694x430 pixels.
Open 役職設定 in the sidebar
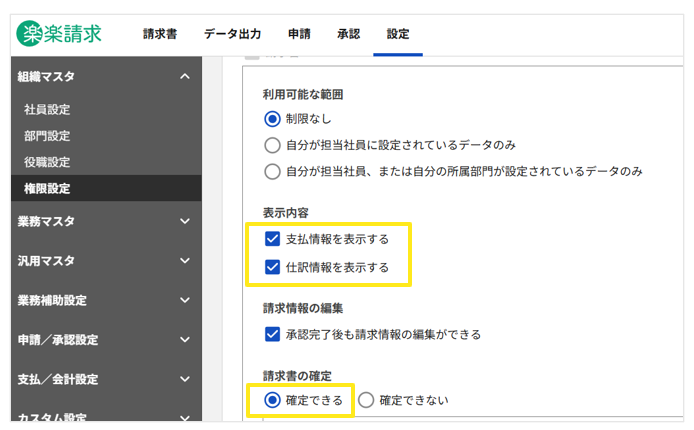(47, 162)
